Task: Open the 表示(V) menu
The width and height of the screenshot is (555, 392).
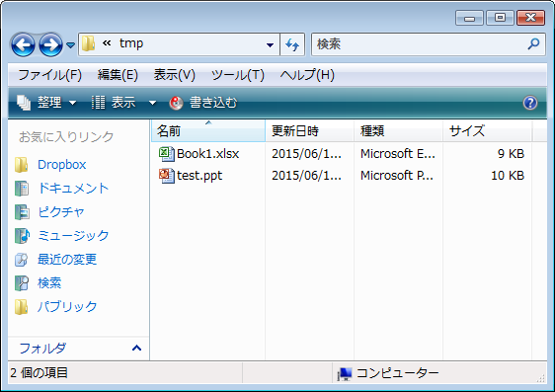Action: [175, 75]
